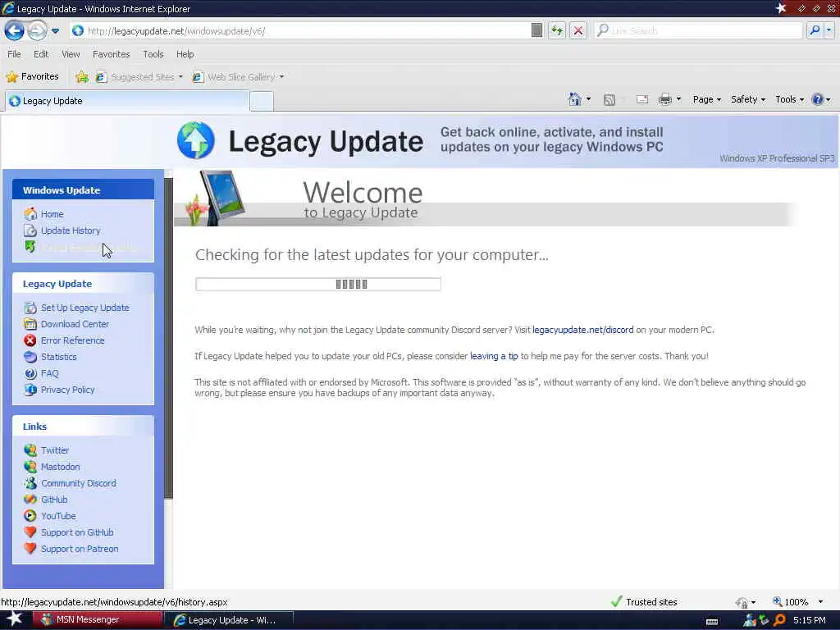The width and height of the screenshot is (840, 630).
Task: Click the legacyupdate.net/discord hyperlink
Action: [583, 330]
